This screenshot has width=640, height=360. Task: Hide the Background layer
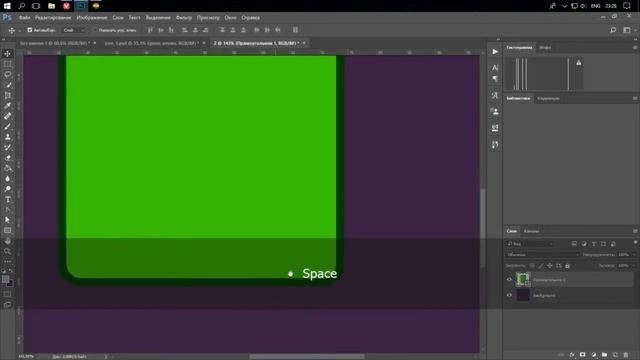point(509,295)
